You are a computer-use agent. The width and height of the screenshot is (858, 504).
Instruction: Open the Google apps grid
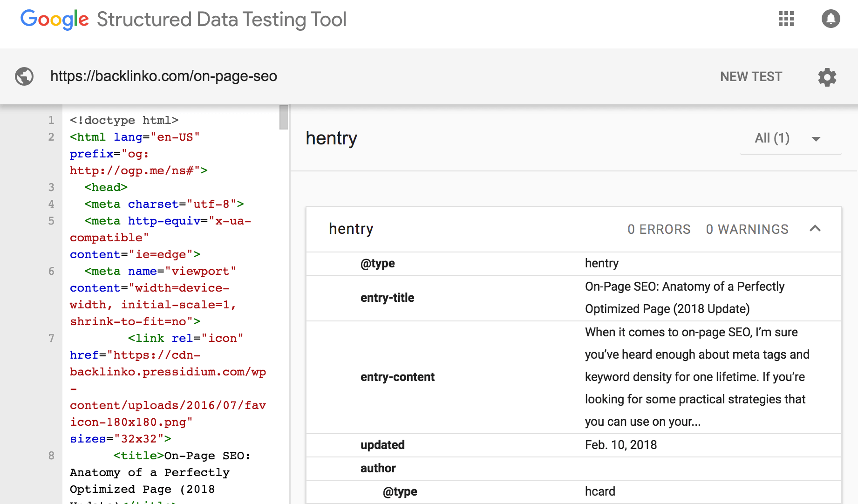tap(786, 19)
